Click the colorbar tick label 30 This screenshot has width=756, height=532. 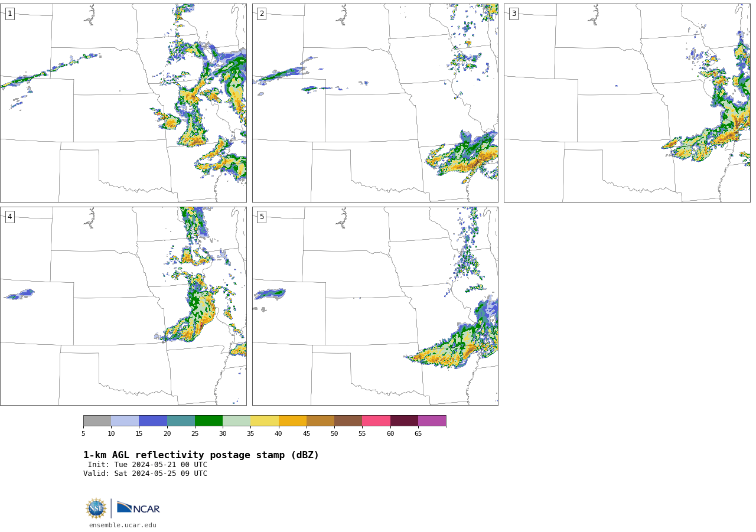(x=223, y=434)
